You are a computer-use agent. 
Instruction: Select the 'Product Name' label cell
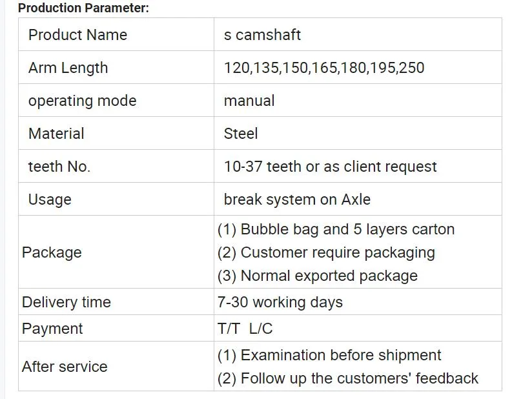tap(77, 35)
